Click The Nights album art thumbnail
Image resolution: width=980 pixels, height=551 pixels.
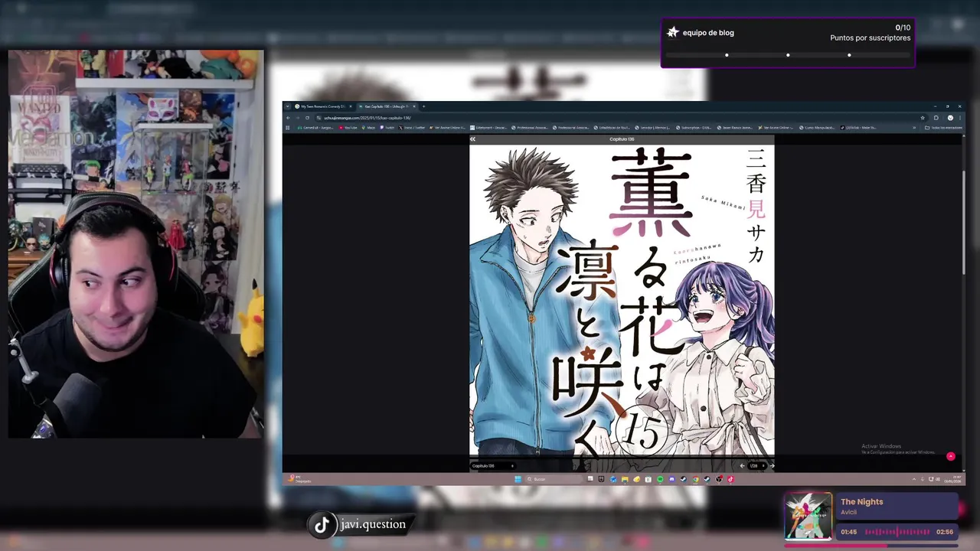(x=808, y=517)
